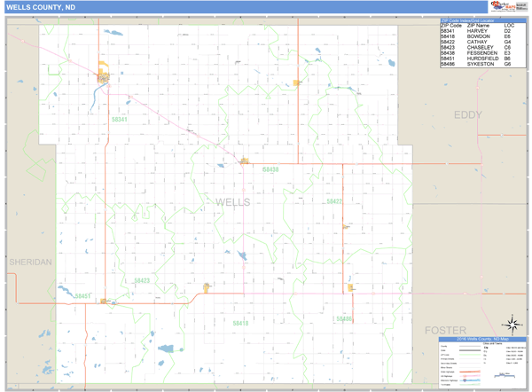
Task: Click the WELLS county name label
Action: click(233, 202)
